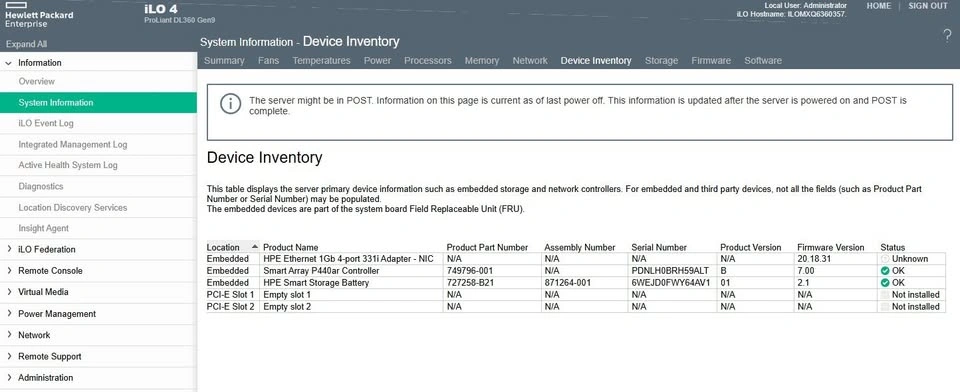This screenshot has width=960, height=392.
Task: Open Location Discovery Services
Action: point(73,208)
